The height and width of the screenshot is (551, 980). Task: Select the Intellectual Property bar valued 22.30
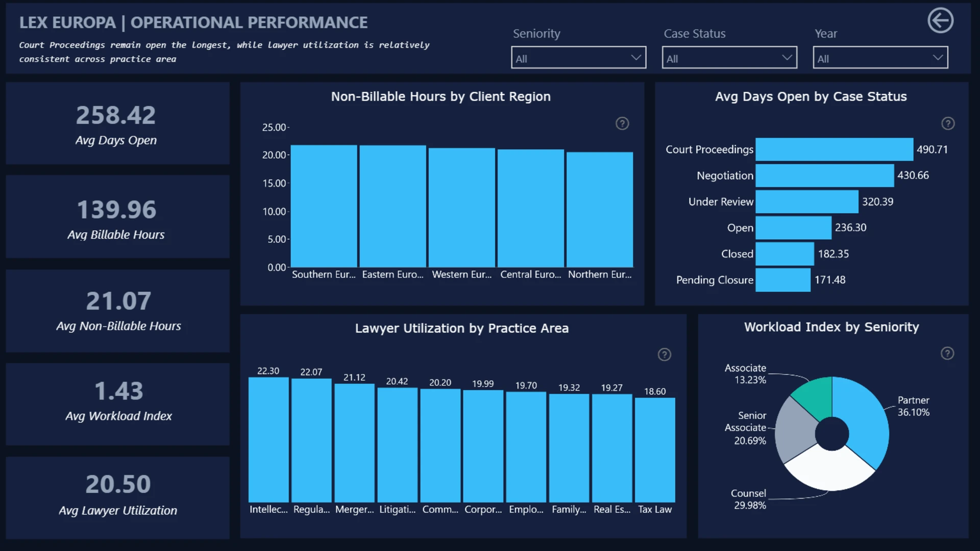[268, 440]
